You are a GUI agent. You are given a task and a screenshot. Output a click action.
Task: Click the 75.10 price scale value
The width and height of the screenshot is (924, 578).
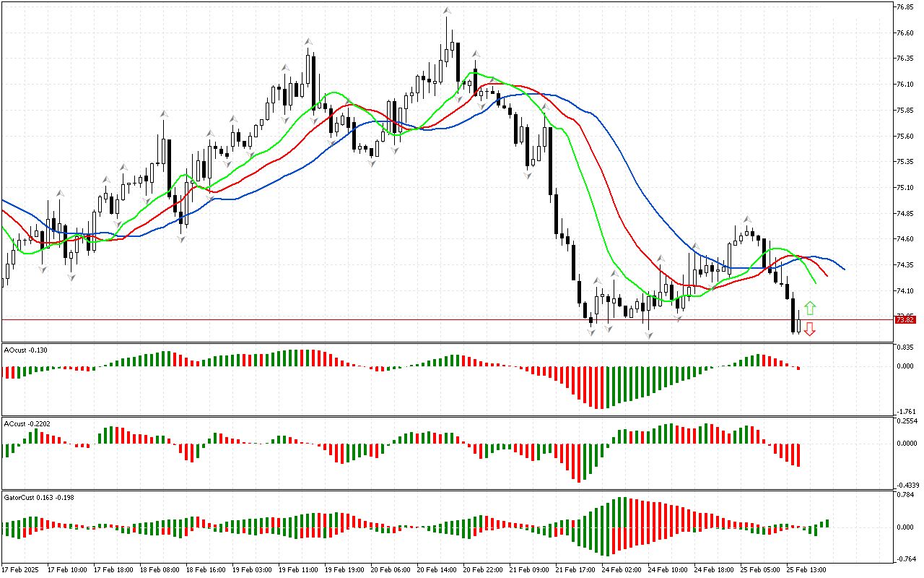click(x=905, y=188)
